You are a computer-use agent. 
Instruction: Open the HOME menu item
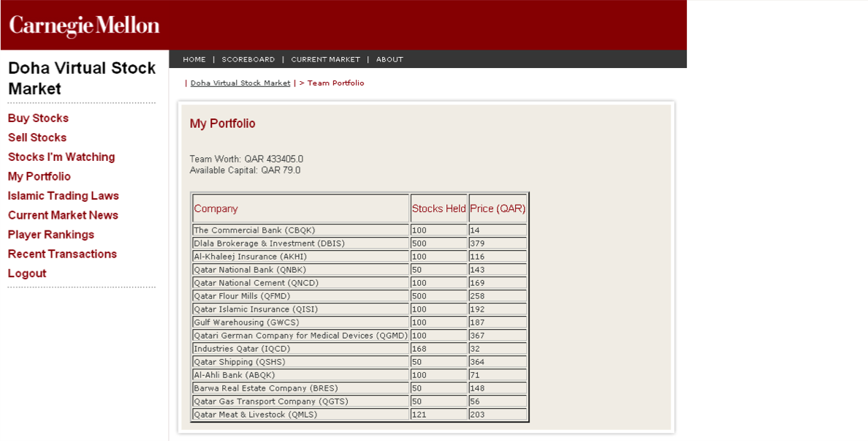click(x=194, y=59)
